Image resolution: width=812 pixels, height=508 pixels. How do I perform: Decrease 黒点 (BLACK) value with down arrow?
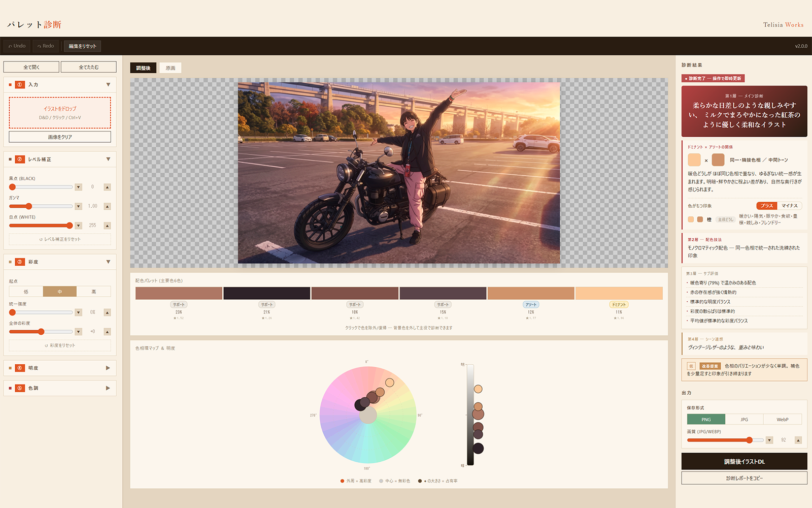click(79, 187)
